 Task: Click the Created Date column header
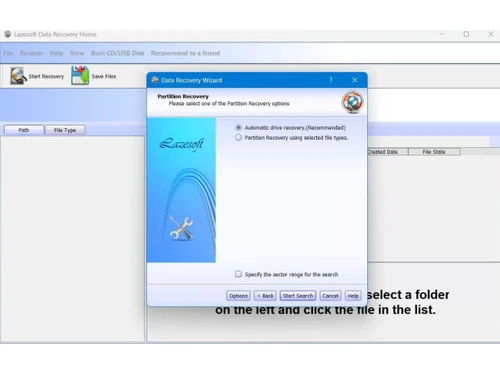coord(388,152)
